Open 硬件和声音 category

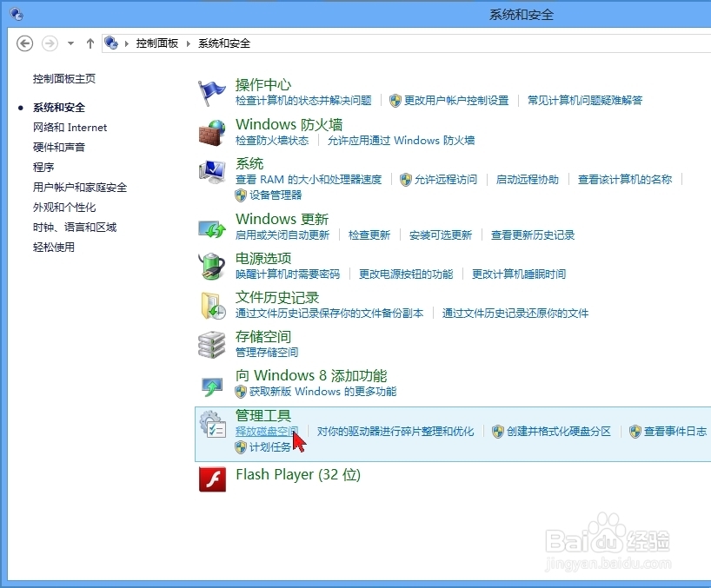point(59,148)
